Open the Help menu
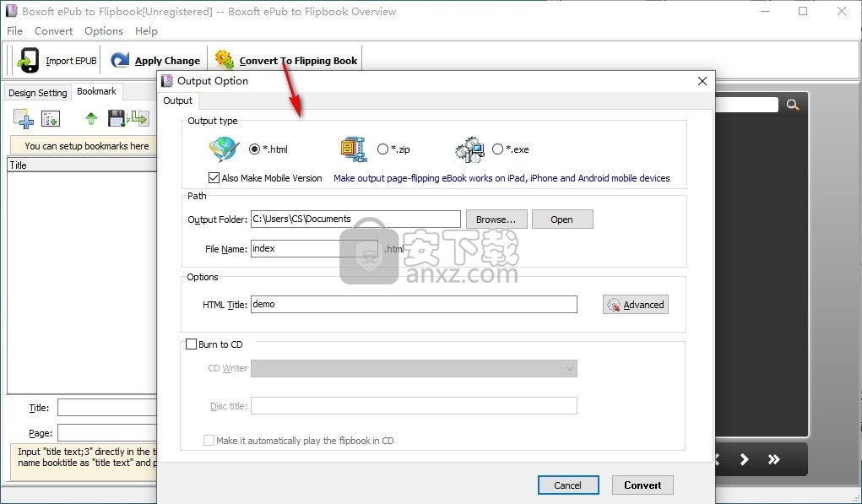 (x=146, y=30)
